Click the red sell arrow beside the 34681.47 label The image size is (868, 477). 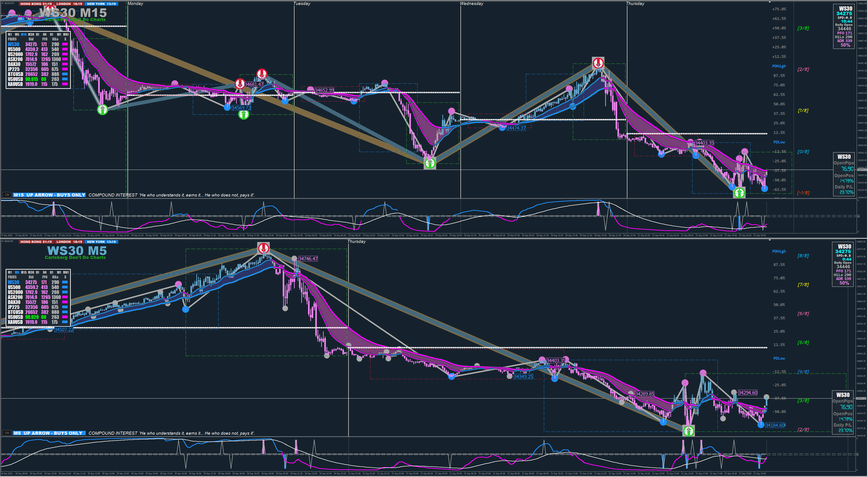(x=240, y=83)
